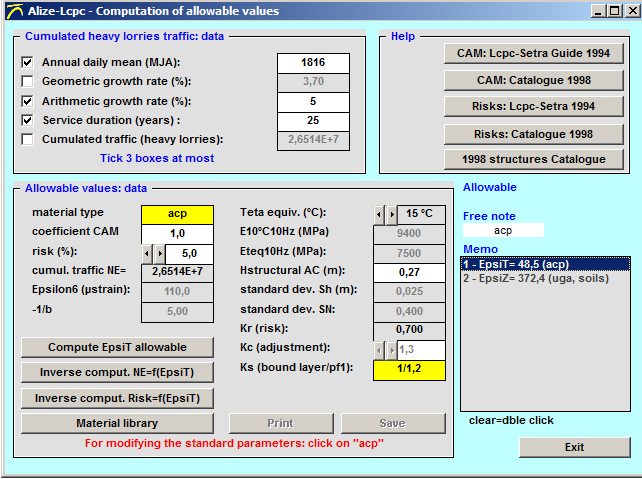Minimize the Alize-Lcpc window
Screen dimensions: 642x479
coord(598,11)
